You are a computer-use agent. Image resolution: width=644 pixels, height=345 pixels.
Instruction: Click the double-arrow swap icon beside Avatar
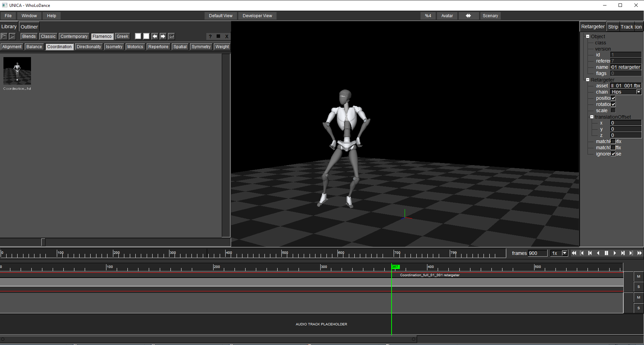(468, 16)
